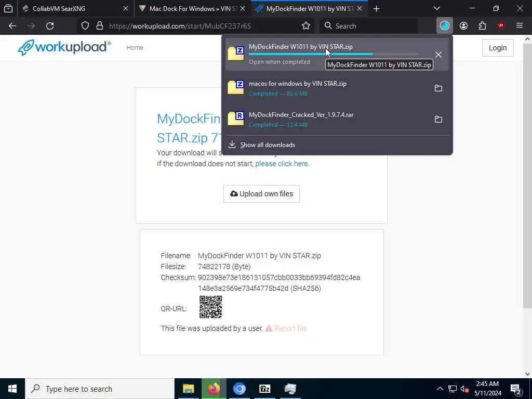Switch to Mac Dock For Windows tab

[192, 8]
